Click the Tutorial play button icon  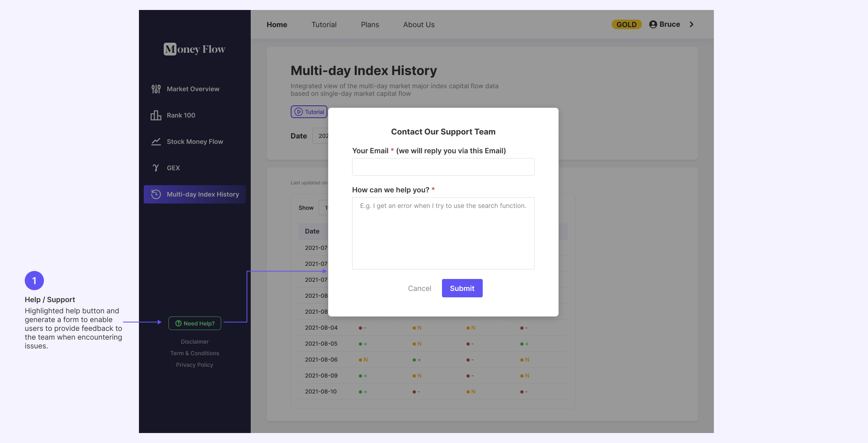[x=298, y=111]
